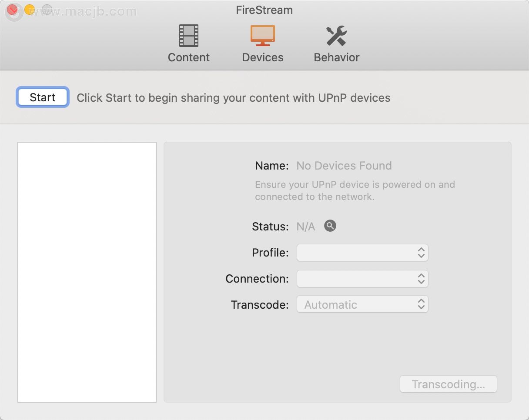Select the Devices monitor icon

click(x=263, y=36)
